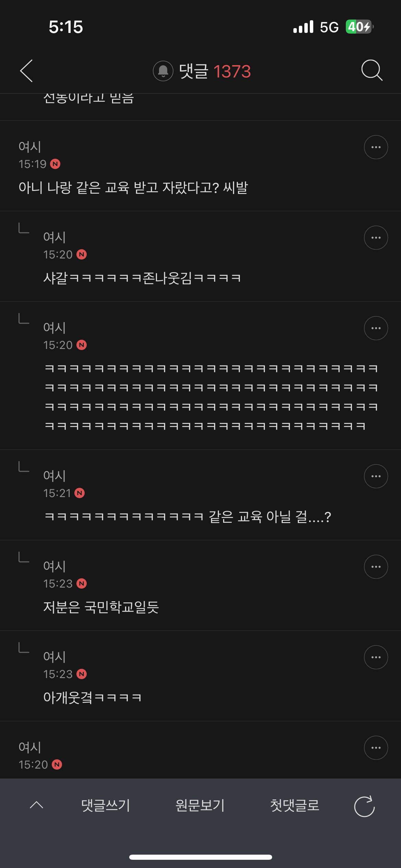Open more menu on the bottom 15:20 comment
The image size is (401, 868).
click(x=376, y=748)
